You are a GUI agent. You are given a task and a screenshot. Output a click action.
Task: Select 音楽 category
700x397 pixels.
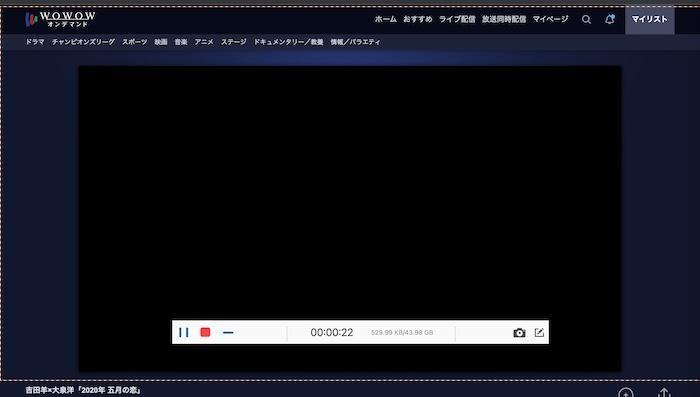tap(181, 42)
